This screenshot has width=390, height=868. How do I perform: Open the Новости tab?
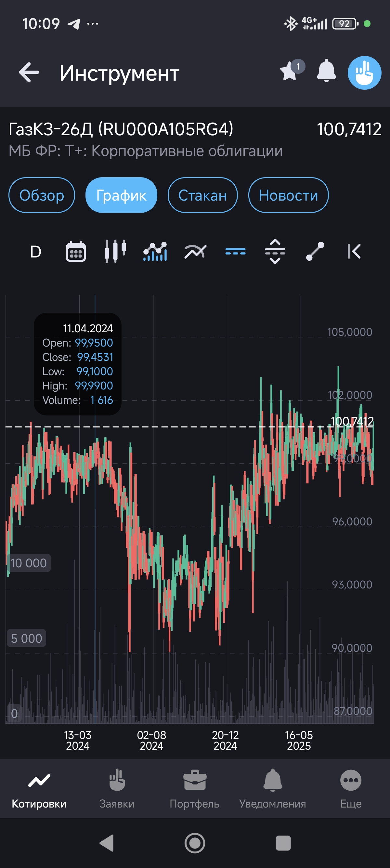click(288, 195)
